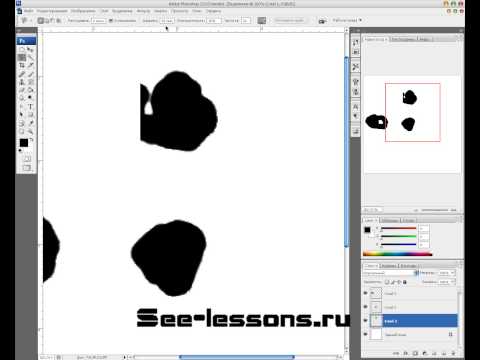The height and width of the screenshot is (360, 480).
Task: Select the History Brush tool
Action: click(30, 82)
